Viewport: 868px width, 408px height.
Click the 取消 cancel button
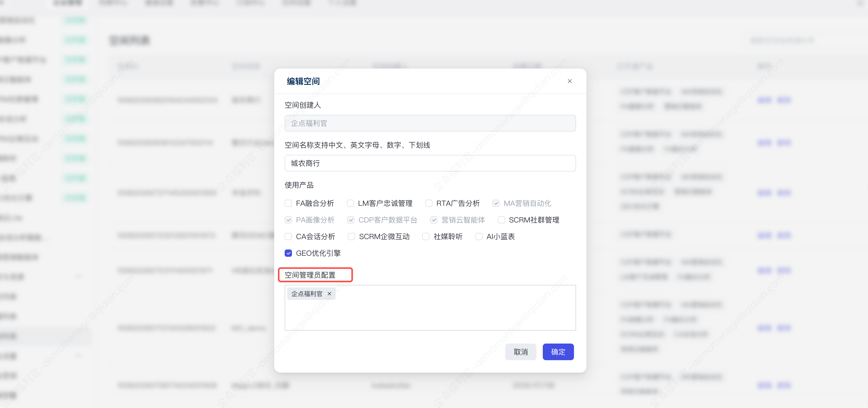point(521,352)
